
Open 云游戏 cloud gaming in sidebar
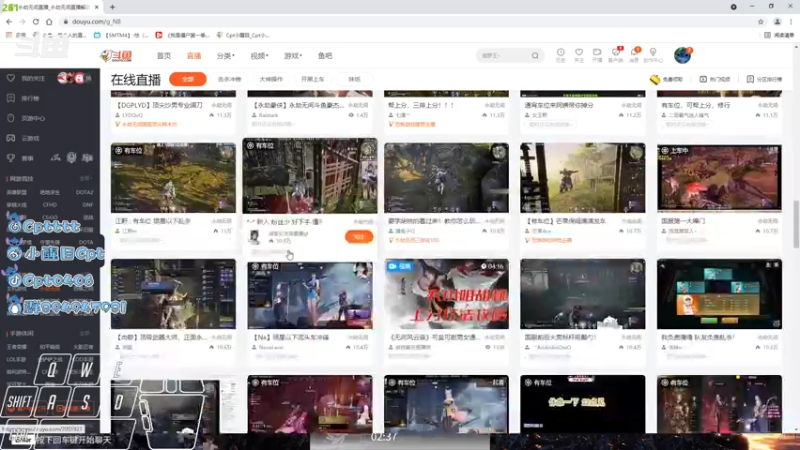tap(24, 138)
